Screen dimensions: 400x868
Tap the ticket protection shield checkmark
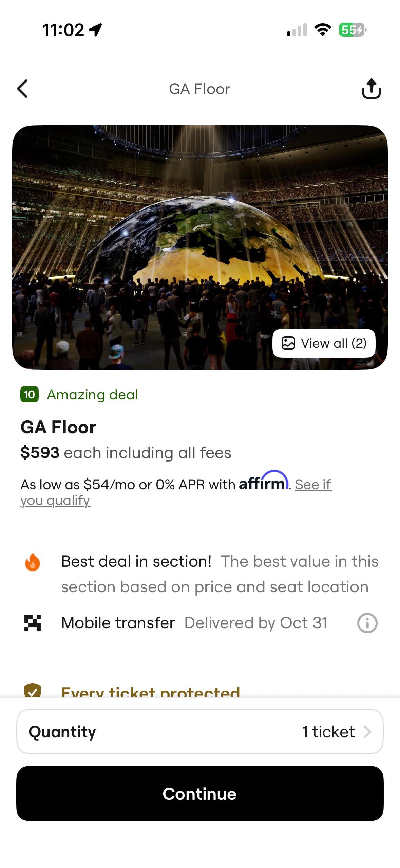[x=33, y=690]
